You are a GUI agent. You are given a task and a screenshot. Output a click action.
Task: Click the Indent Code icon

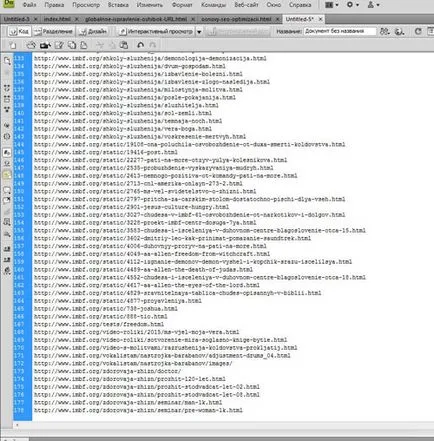[7, 249]
